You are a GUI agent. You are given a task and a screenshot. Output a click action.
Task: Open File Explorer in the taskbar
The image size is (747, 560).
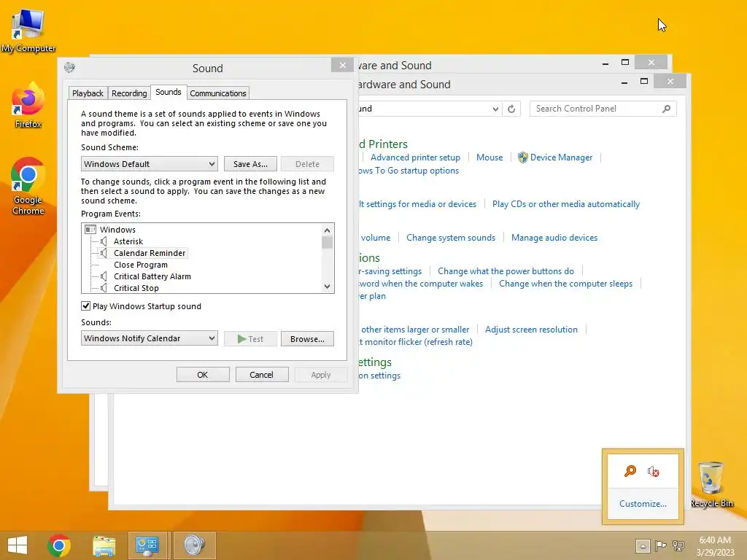pyautogui.click(x=104, y=545)
